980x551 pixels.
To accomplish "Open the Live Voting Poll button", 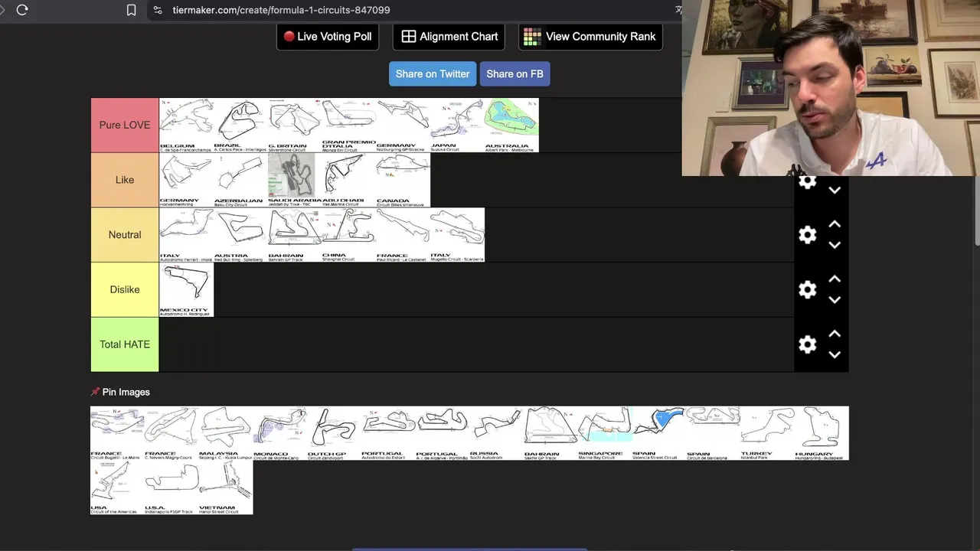I will tap(328, 36).
